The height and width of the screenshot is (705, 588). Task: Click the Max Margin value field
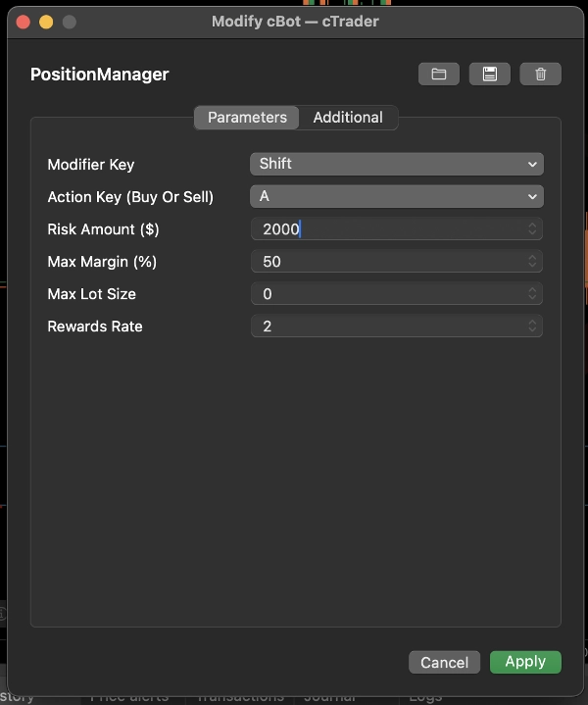(x=387, y=262)
